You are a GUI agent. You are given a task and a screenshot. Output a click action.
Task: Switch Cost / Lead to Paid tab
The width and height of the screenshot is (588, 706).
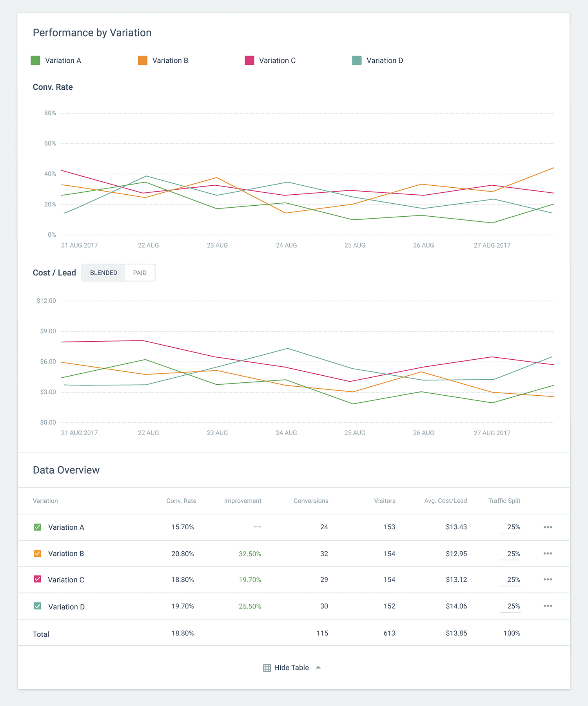[140, 273]
